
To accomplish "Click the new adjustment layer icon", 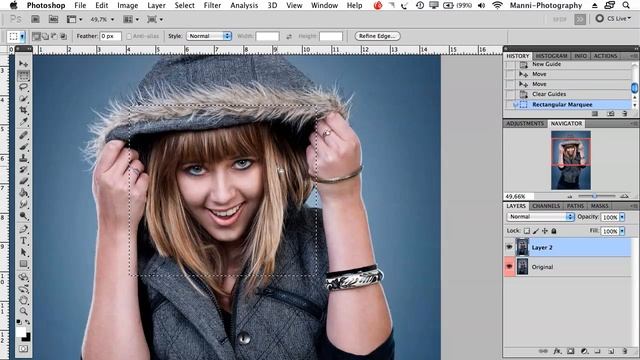I will click(584, 351).
